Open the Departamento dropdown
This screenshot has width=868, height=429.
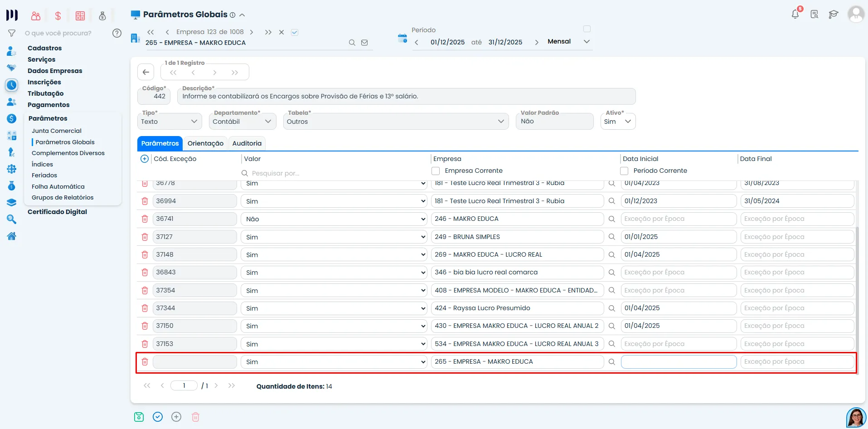coord(242,121)
